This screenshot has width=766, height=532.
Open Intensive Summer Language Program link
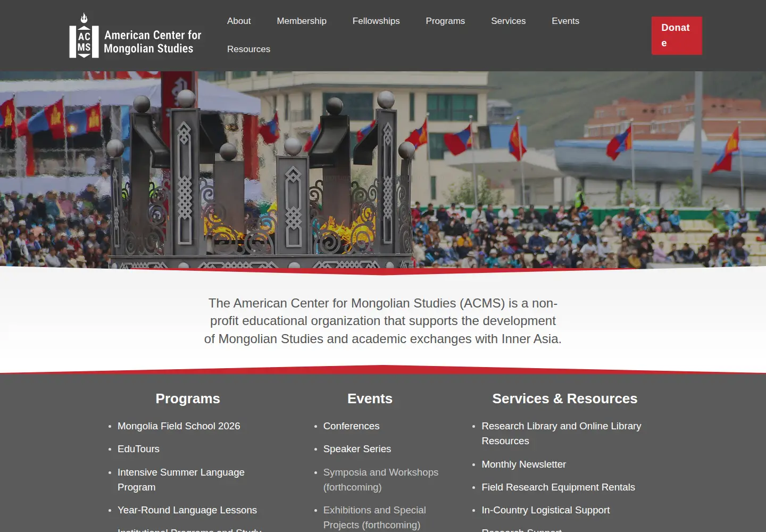(x=181, y=479)
